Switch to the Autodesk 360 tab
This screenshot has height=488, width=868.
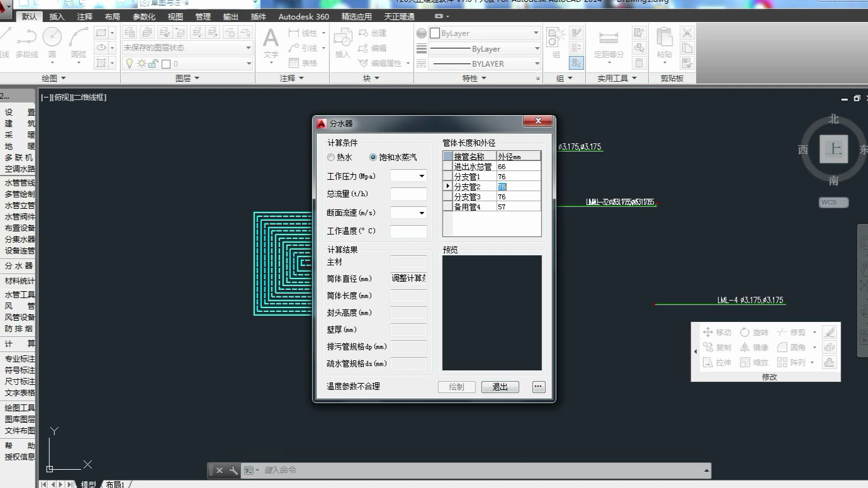pyautogui.click(x=303, y=16)
